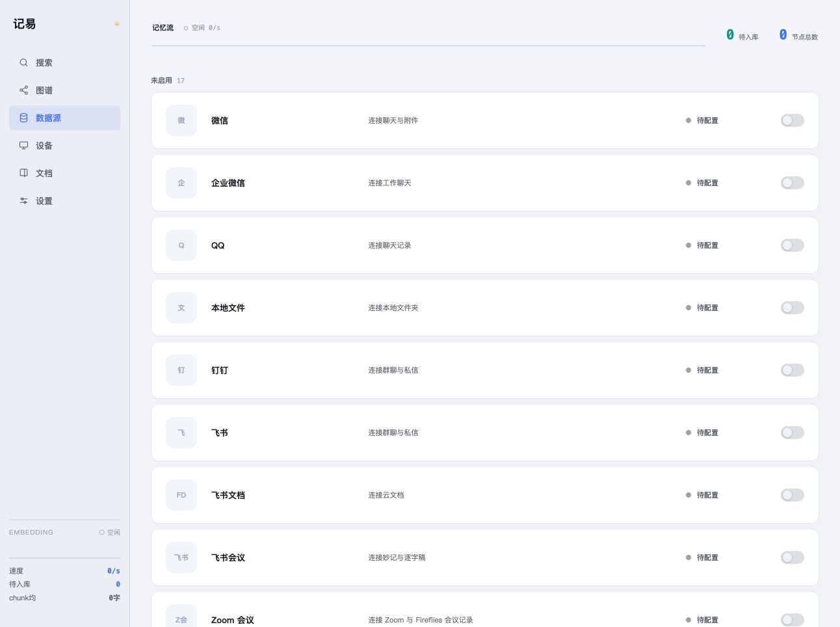The width and height of the screenshot is (840, 627).
Task: Click the theme sun icon beside 记易
Action: pyautogui.click(x=117, y=23)
